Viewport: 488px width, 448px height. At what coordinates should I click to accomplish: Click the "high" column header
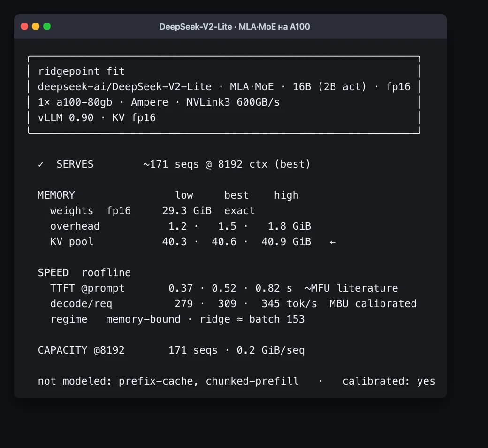286,195
